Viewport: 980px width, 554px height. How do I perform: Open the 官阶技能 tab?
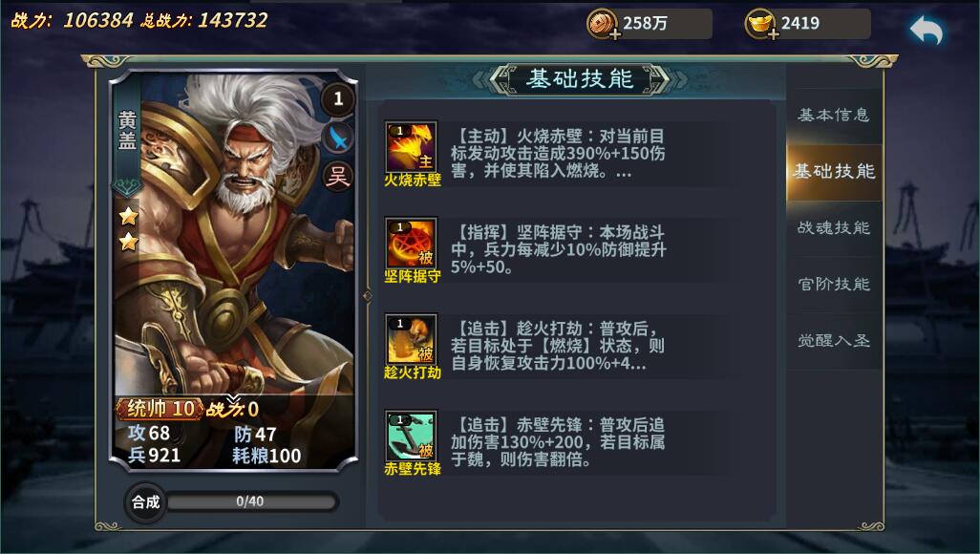click(x=834, y=285)
